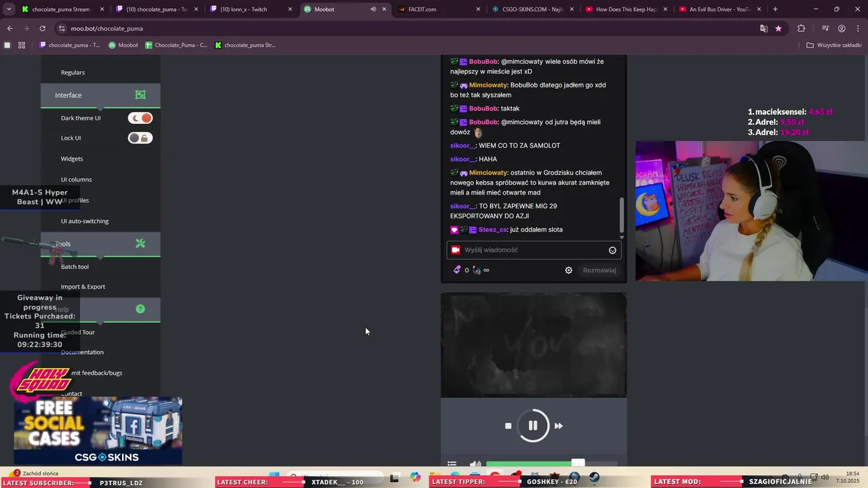Skip to the next song
868x488 pixels.
click(559, 426)
